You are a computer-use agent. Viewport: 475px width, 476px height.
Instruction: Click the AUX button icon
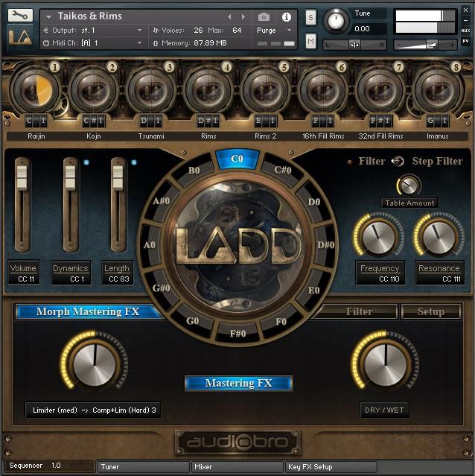point(465,31)
